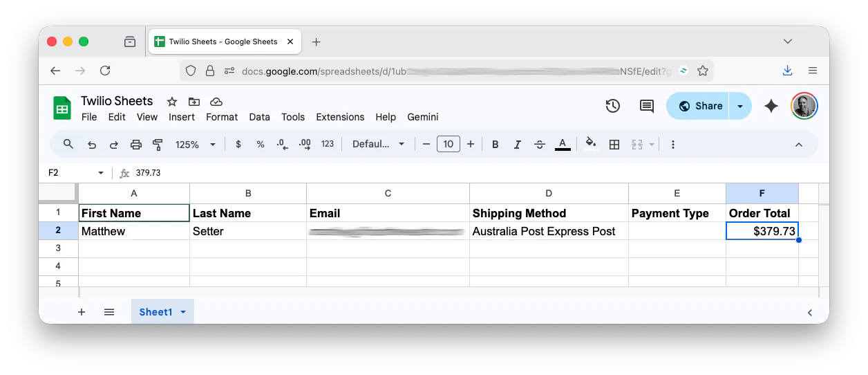The width and height of the screenshot is (868, 375).
Task: Open the all sheets list icon
Action: click(109, 312)
